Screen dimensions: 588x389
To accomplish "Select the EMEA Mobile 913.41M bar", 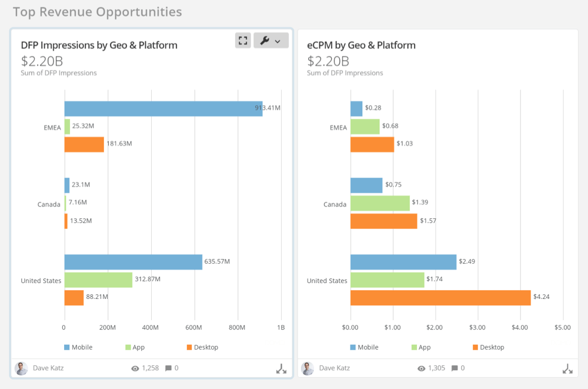I will coord(163,109).
